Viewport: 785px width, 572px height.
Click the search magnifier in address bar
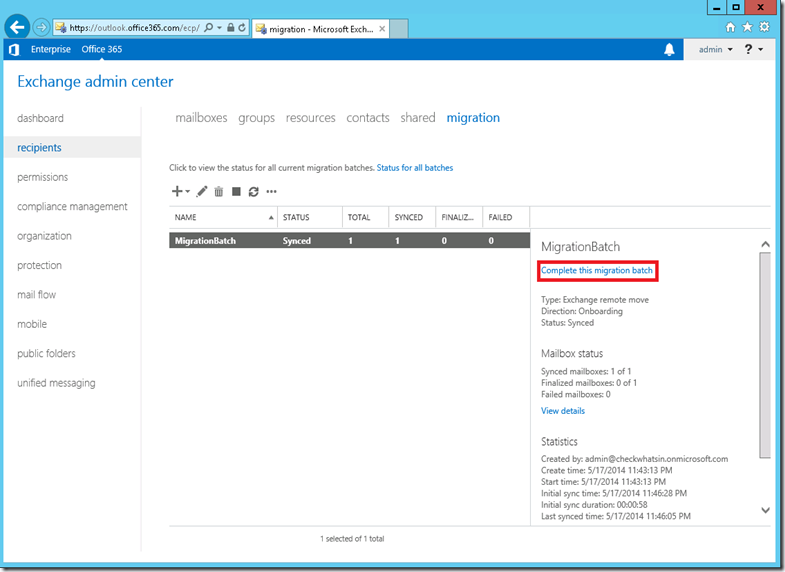[209, 28]
